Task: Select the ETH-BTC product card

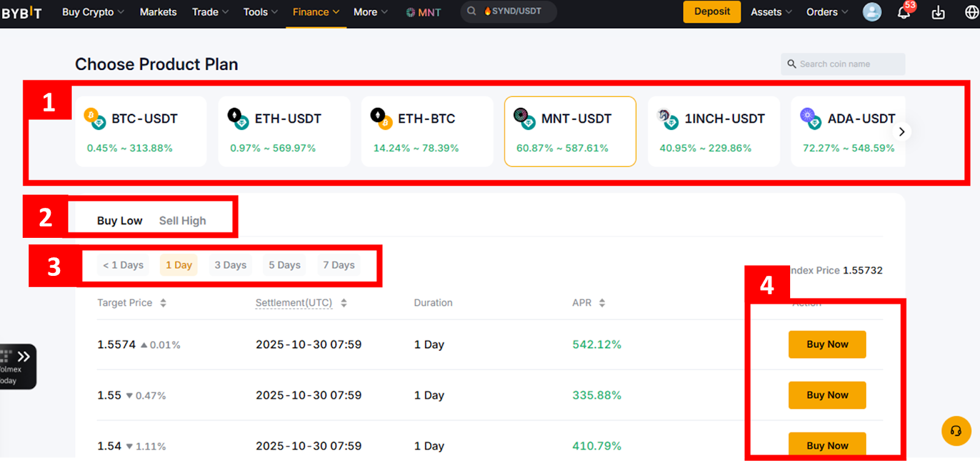Action: tap(428, 131)
